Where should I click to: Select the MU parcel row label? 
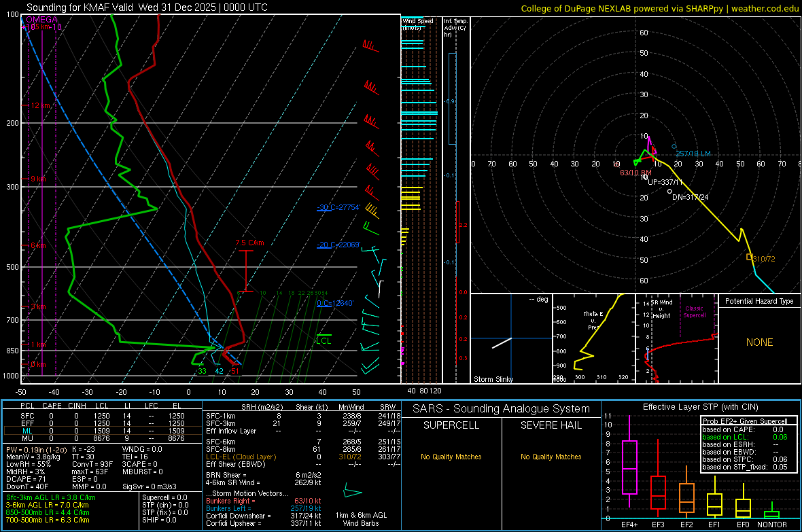27,438
